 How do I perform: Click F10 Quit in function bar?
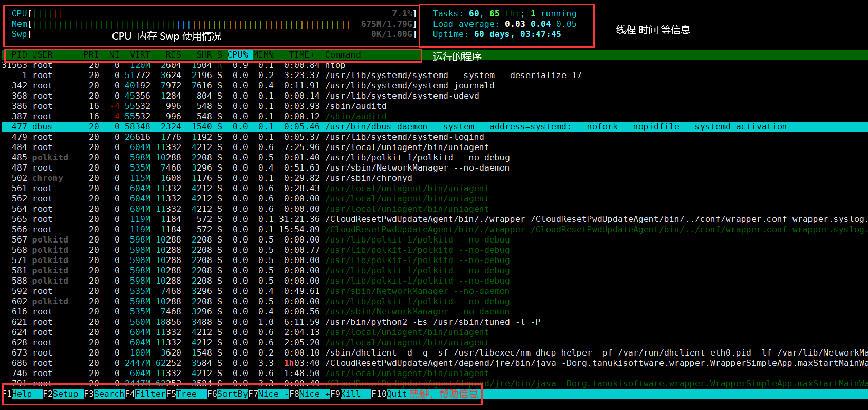[389, 394]
